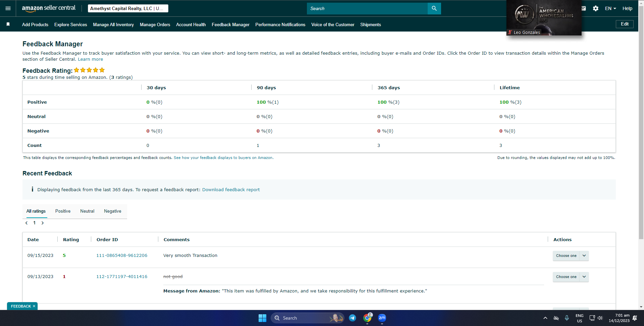Click the scrollbar down arrow
This screenshot has height=326, width=644.
(641, 307)
